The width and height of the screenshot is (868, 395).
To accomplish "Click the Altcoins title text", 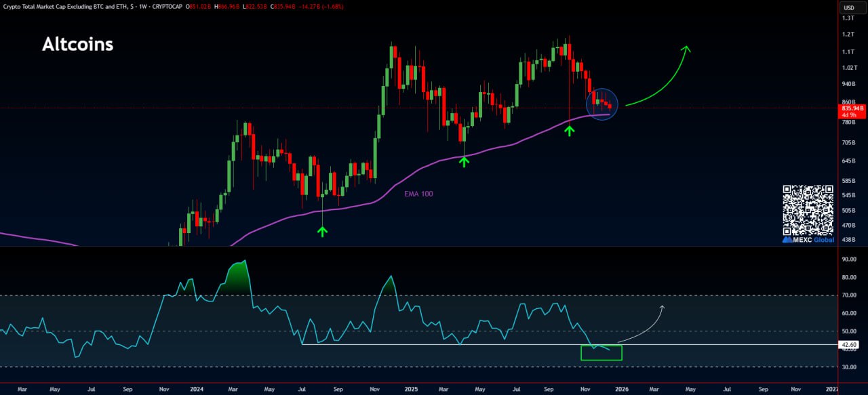I will click(77, 45).
